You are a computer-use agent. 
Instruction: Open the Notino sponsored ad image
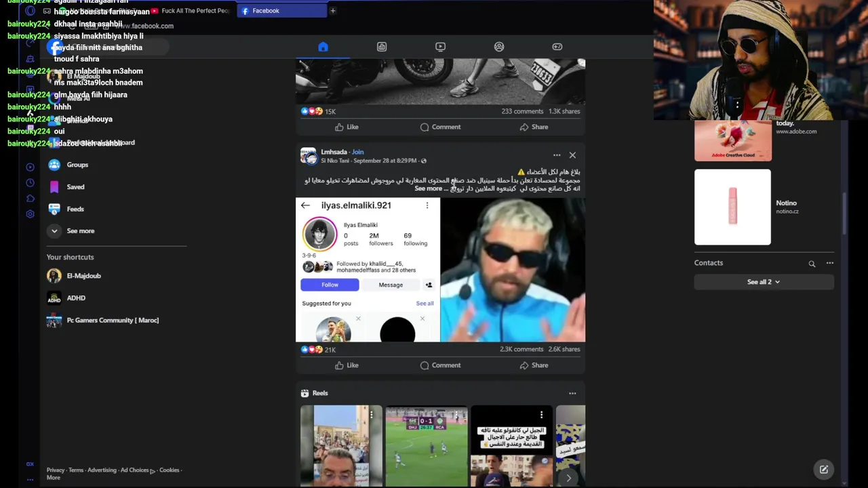(x=732, y=207)
